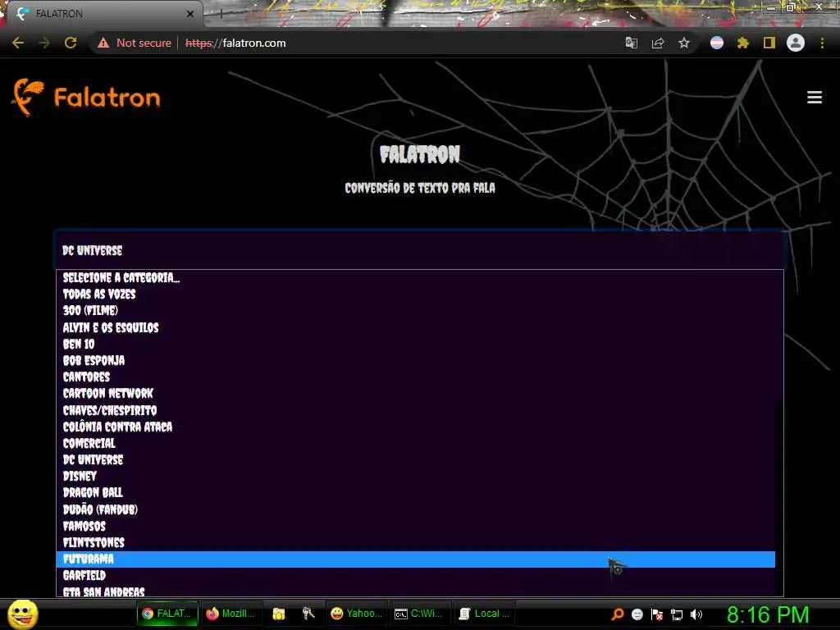Select Comercial category
Viewport: 840px width, 630px height.
pos(416,444)
